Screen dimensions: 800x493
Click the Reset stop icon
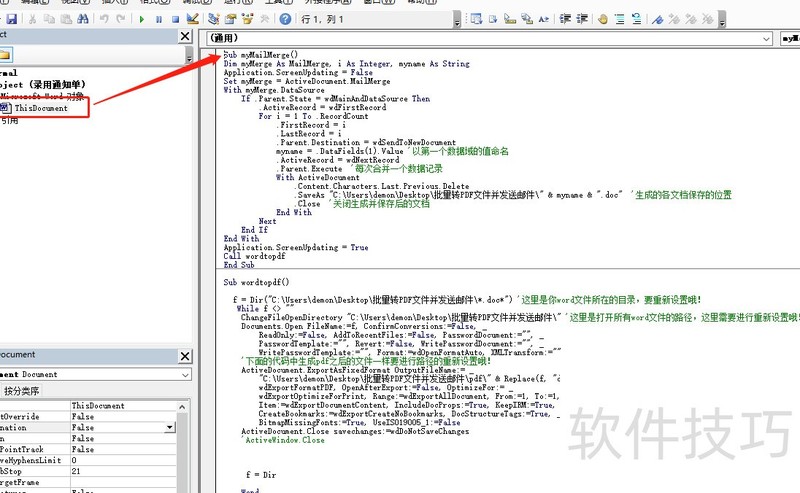click(x=175, y=18)
